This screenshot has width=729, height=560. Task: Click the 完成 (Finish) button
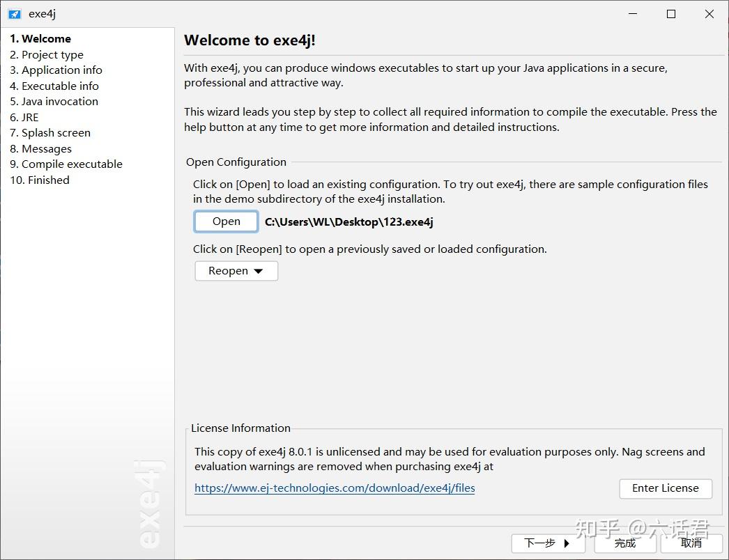point(625,543)
